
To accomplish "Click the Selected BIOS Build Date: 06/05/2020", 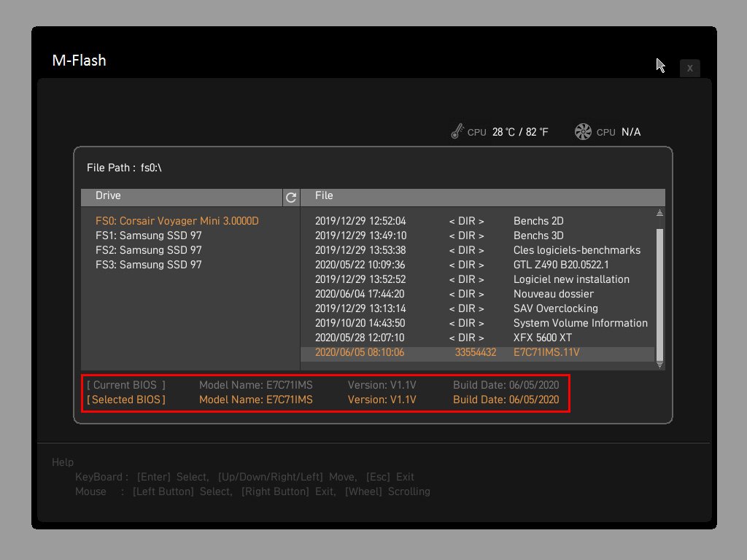I will point(506,400).
